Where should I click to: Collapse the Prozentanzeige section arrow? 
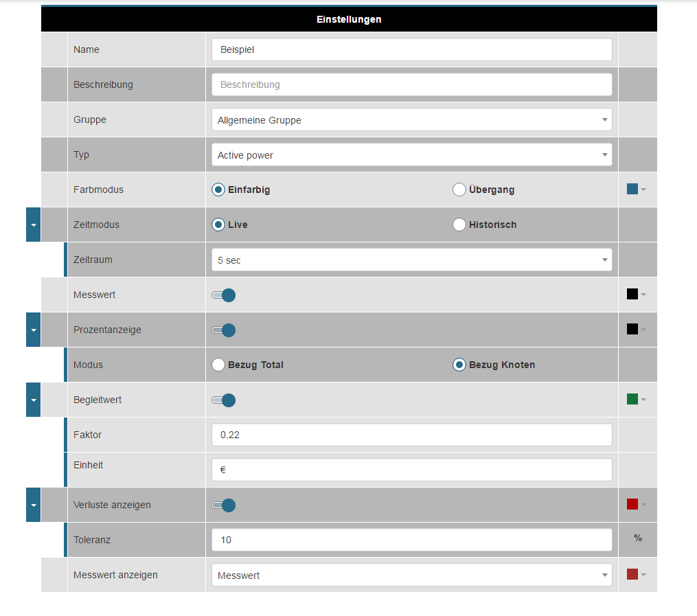33,330
